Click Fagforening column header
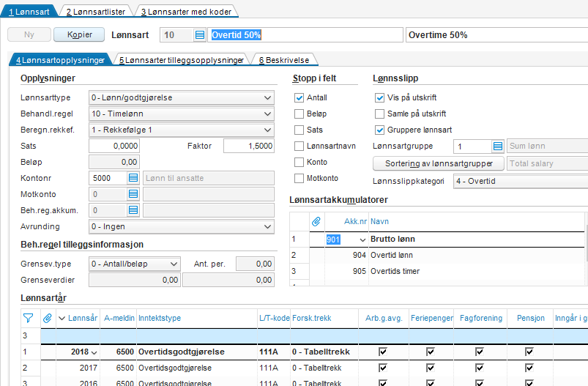 [481, 318]
